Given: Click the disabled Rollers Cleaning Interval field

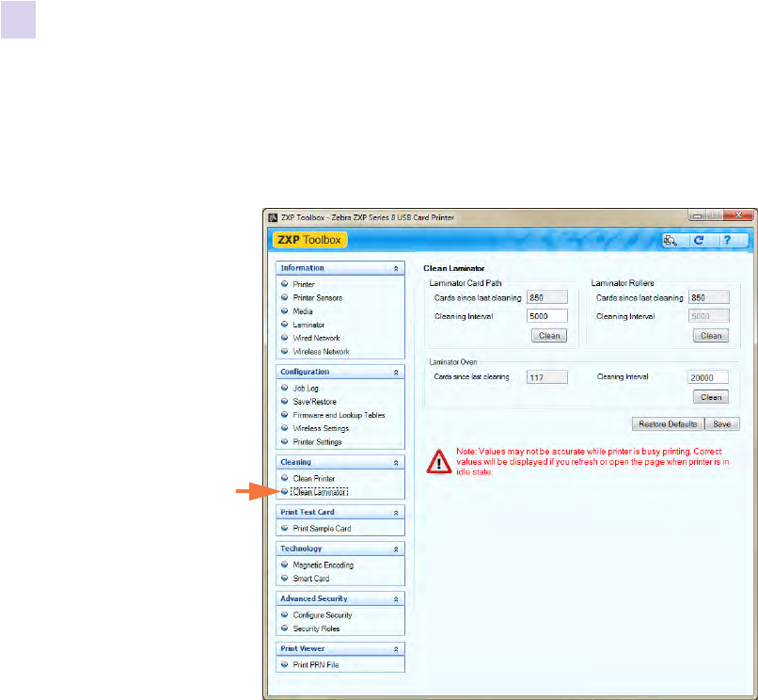Looking at the screenshot, I should tap(709, 316).
